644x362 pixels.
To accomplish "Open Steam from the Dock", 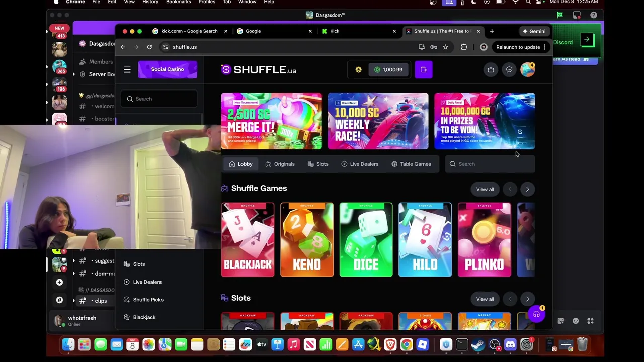I will pyautogui.click(x=478, y=345).
